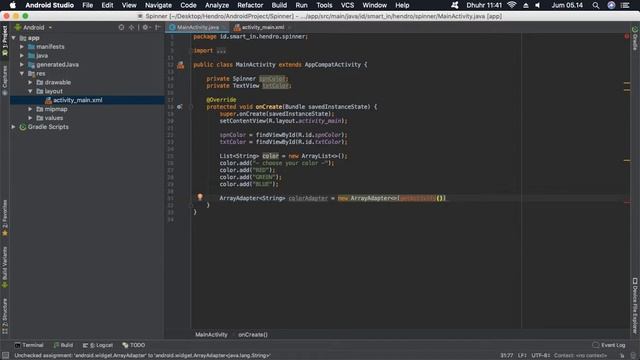Select the Gradle Scripts row
The height and width of the screenshot is (360, 640).
(x=87, y=127)
